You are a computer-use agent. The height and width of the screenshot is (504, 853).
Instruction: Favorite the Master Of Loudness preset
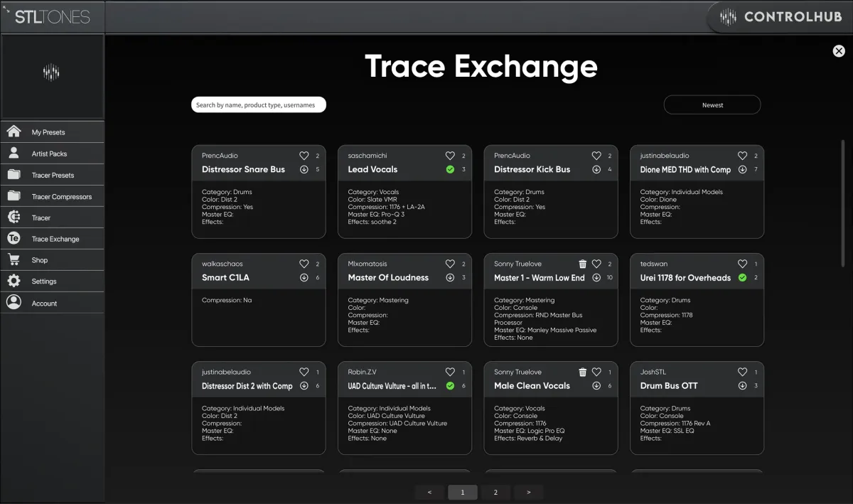click(450, 264)
